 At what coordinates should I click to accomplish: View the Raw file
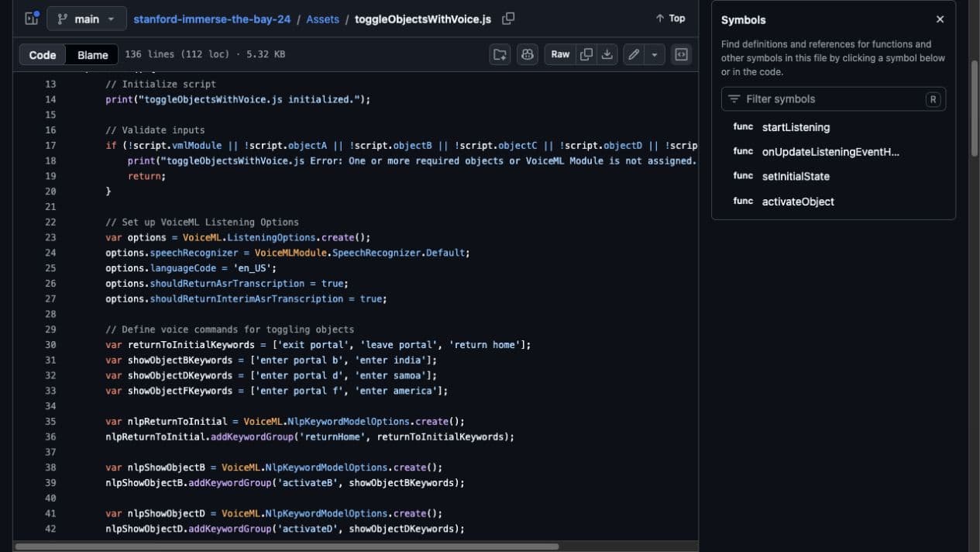tap(560, 54)
